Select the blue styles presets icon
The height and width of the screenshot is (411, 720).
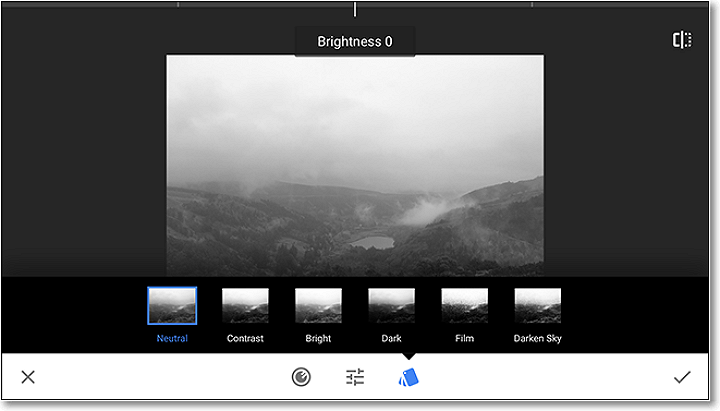coord(409,377)
